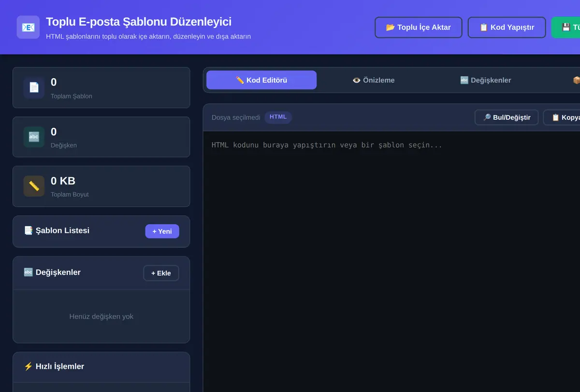Click the subtitle about HTML şablonlarını
580x392 pixels.
[x=148, y=36]
